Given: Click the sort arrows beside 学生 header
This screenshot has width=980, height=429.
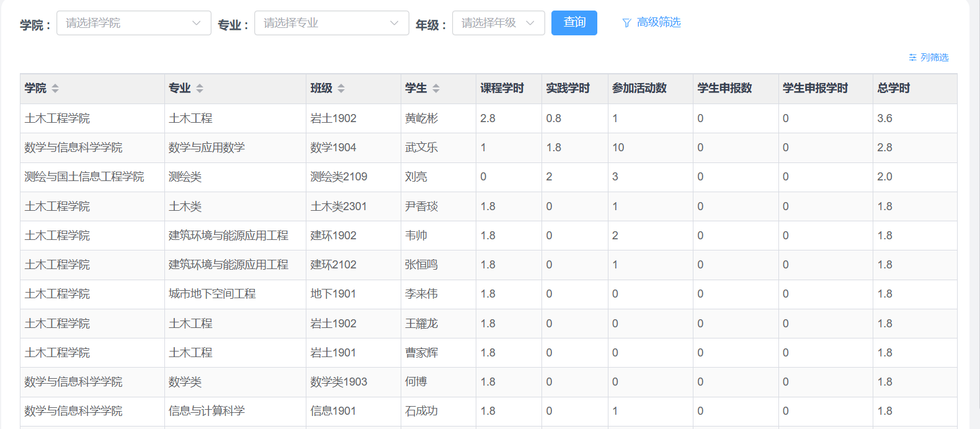Looking at the screenshot, I should 436,89.
